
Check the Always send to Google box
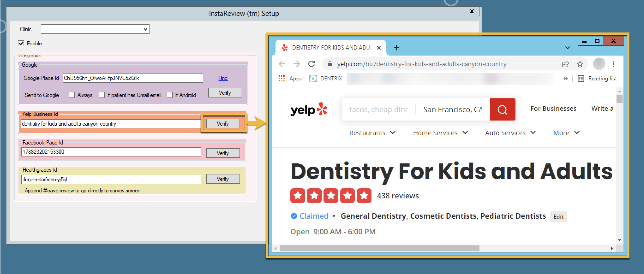pos(72,95)
